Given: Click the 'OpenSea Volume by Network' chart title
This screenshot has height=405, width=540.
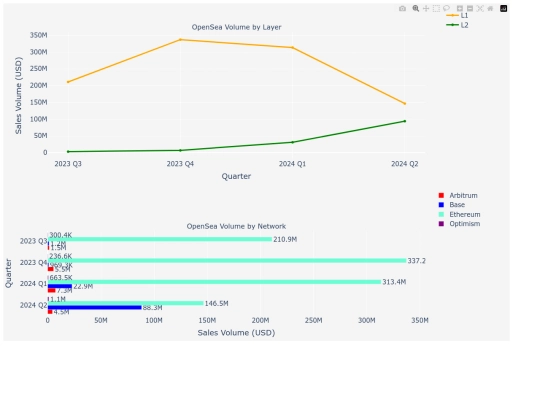Looking at the screenshot, I should 236,226.
